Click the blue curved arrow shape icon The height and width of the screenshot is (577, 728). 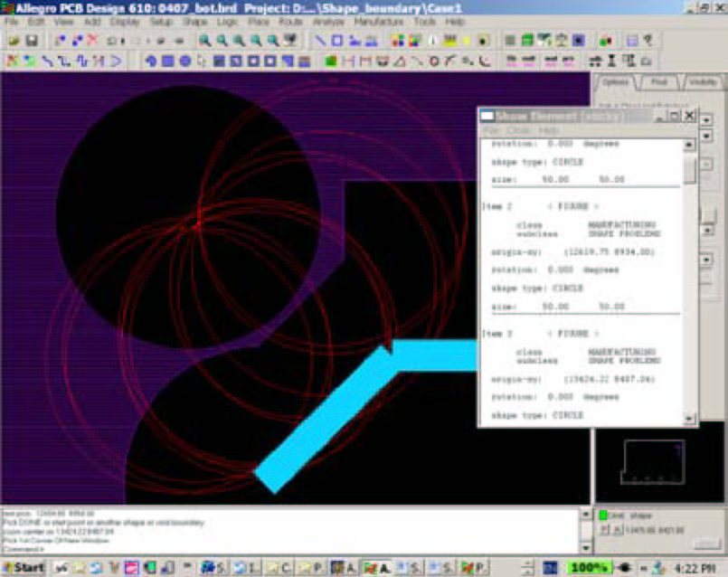150,61
